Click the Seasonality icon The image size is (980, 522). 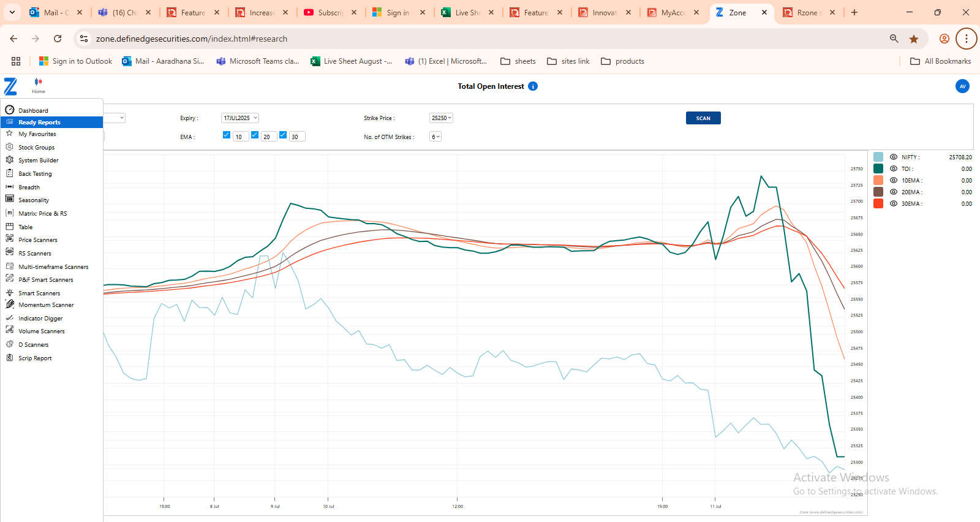[x=10, y=199]
